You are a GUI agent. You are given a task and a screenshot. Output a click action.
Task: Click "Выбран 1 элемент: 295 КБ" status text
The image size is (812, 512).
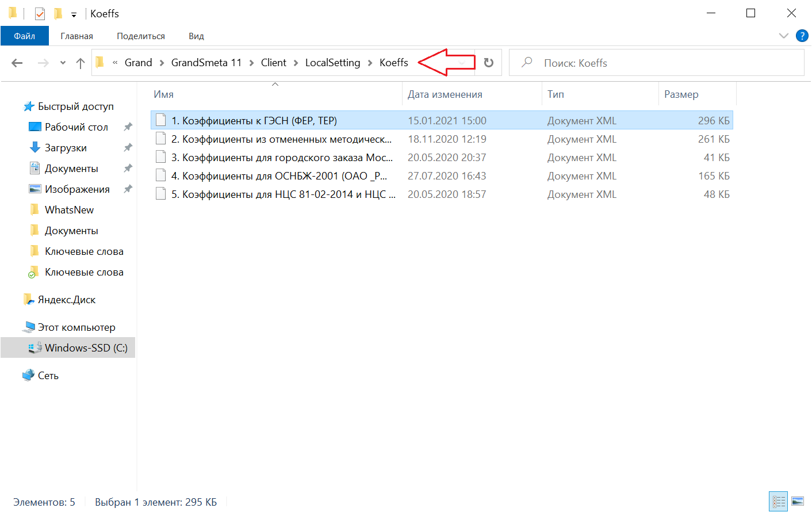click(x=156, y=502)
